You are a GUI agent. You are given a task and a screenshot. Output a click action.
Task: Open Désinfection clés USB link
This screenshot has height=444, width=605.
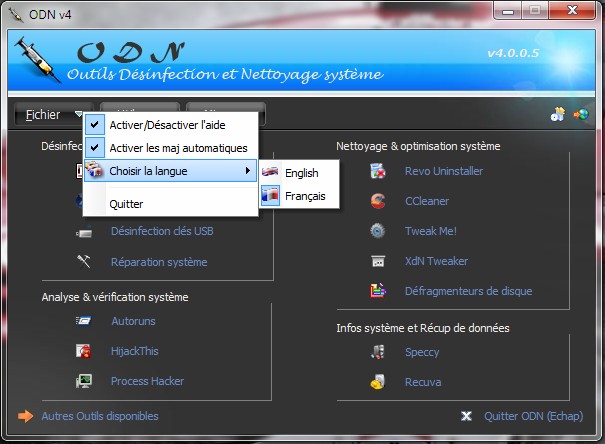click(x=162, y=231)
